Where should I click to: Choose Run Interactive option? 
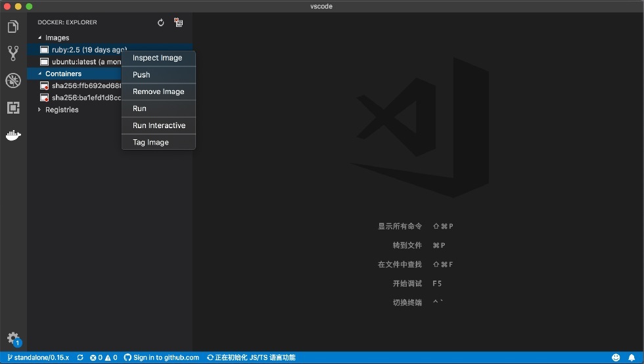coord(158,125)
